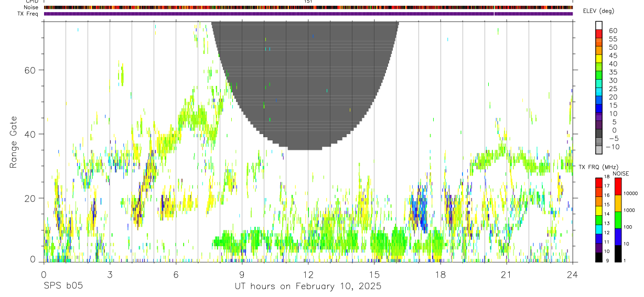Click the '45' label on ELEV color bar
Image resolution: width=644 pixels, height=297 pixels.
(613, 56)
